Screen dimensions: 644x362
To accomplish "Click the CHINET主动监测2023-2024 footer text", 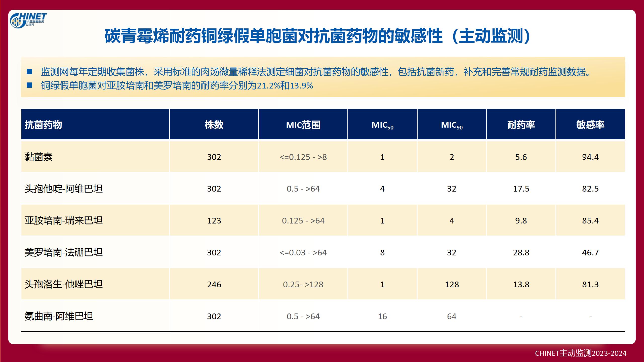I will pos(581,353).
